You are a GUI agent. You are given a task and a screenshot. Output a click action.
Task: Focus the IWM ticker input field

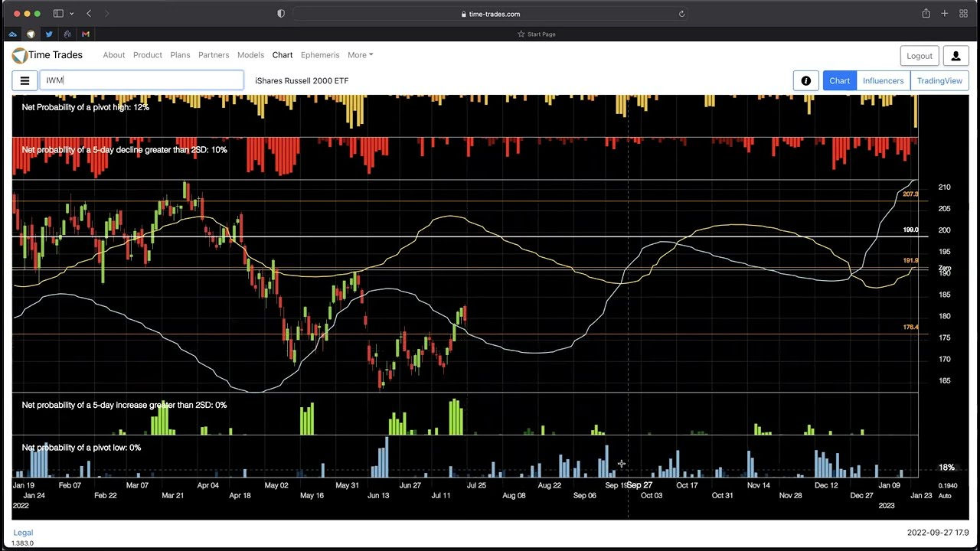pyautogui.click(x=142, y=80)
